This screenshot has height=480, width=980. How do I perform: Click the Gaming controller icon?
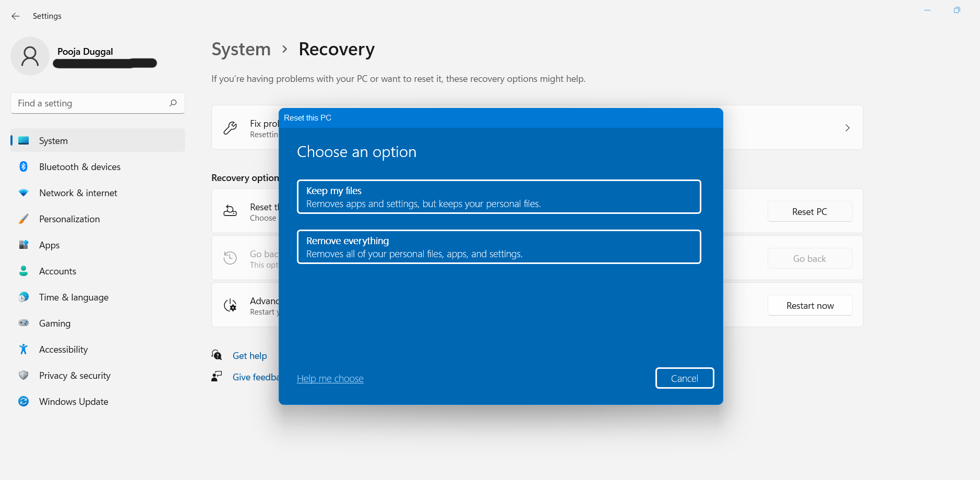23,323
